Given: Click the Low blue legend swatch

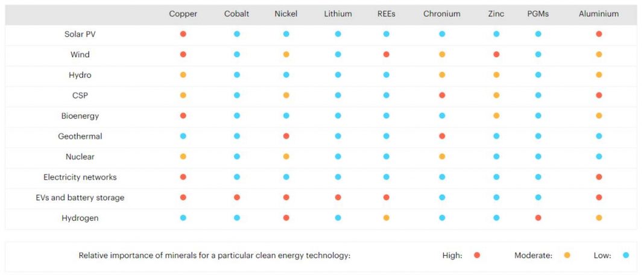Looking at the screenshot, I should click(625, 255).
